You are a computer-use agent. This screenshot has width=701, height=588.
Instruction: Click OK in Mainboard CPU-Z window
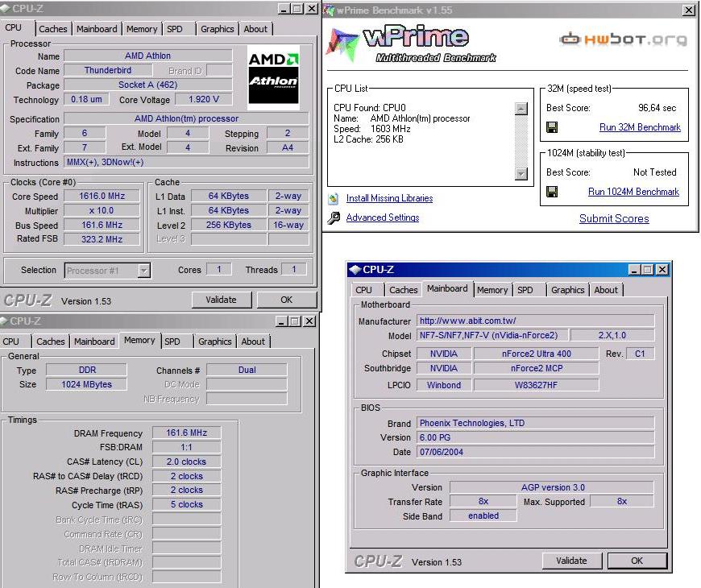pyautogui.click(x=637, y=561)
